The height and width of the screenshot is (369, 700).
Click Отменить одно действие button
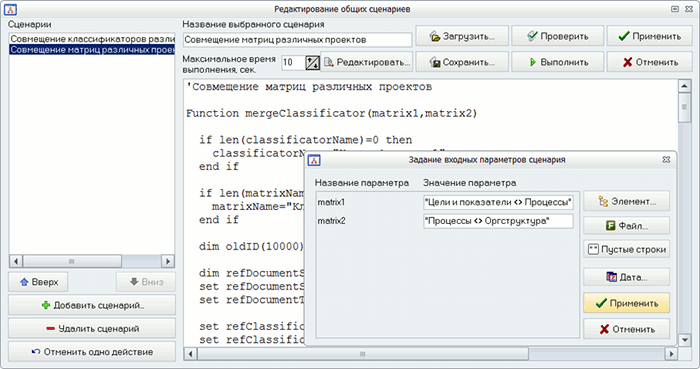tap(92, 352)
